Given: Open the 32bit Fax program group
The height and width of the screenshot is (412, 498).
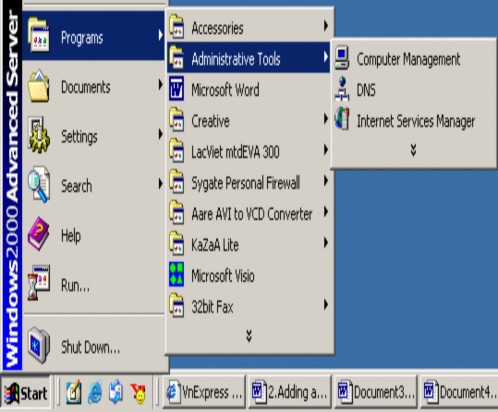Looking at the screenshot, I should click(248, 306).
